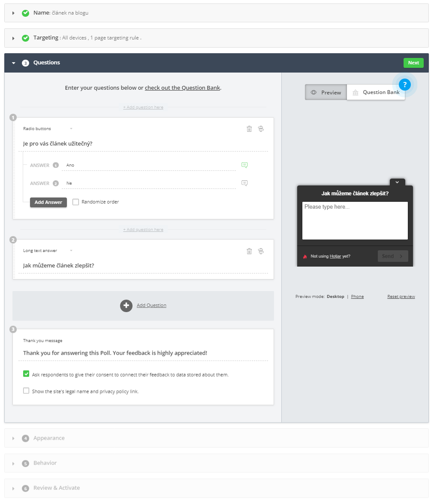Screen dimensions: 437x504
Task: Collapse the poll preview widget arrow
Action: tap(397, 182)
